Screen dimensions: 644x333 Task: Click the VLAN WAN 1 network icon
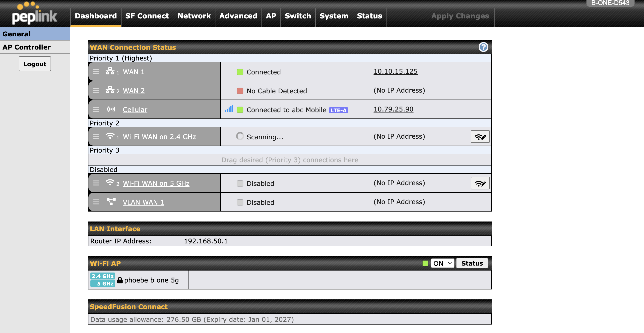(x=111, y=202)
